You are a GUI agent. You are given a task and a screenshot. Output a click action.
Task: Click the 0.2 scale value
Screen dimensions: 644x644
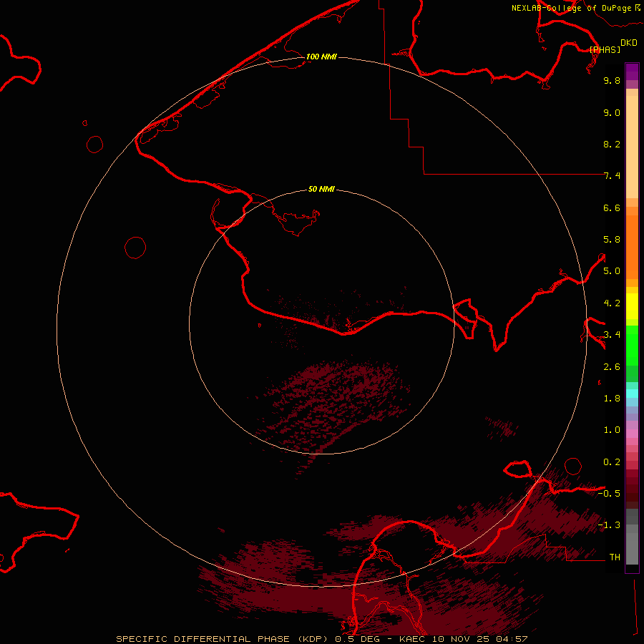pyautogui.click(x=612, y=462)
